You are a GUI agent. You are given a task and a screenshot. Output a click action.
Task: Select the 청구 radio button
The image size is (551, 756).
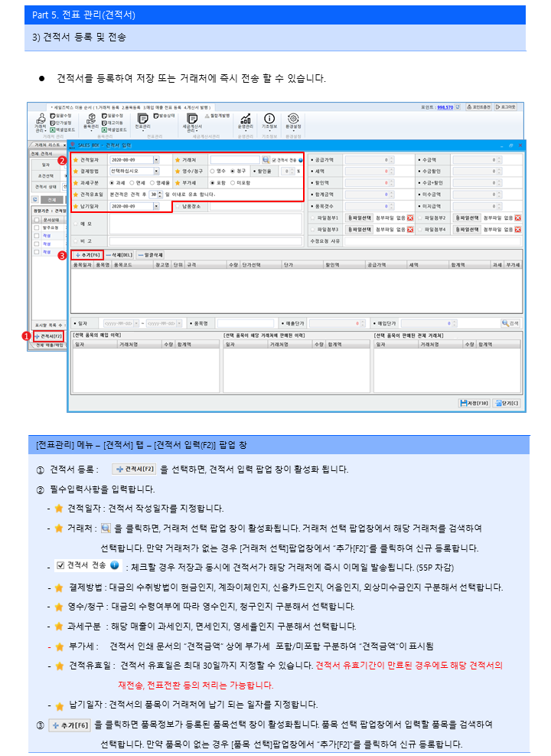point(233,171)
